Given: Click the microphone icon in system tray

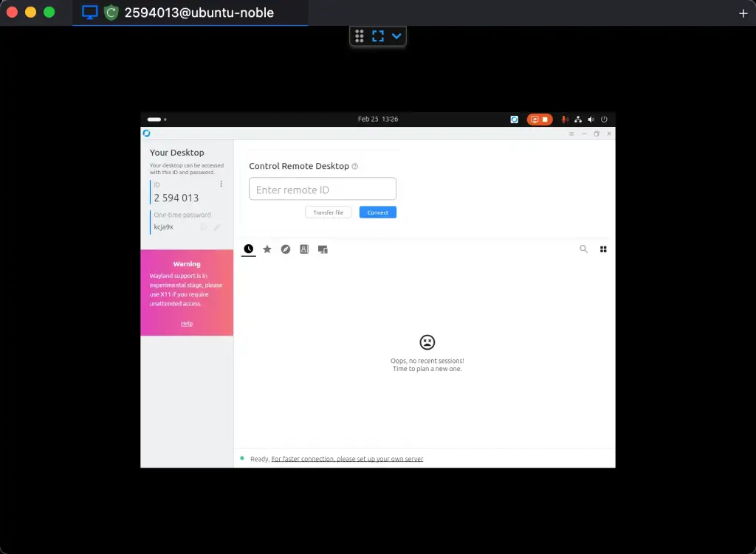Looking at the screenshot, I should tap(564, 119).
